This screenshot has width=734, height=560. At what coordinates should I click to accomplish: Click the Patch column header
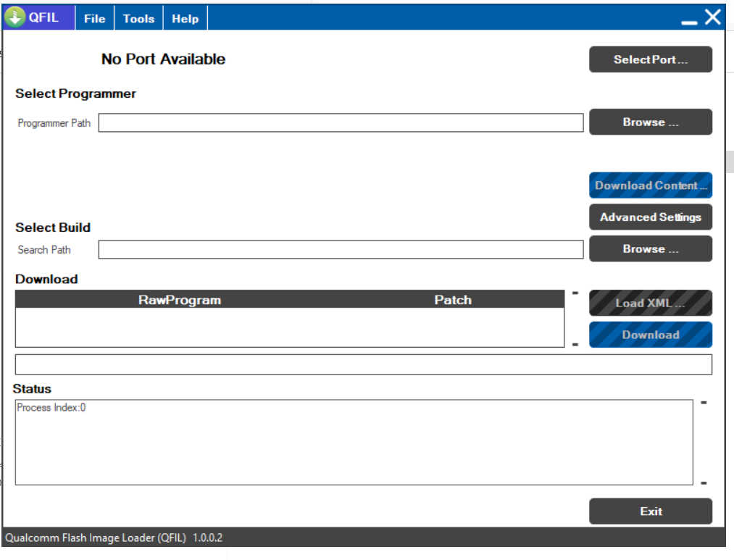tap(453, 300)
